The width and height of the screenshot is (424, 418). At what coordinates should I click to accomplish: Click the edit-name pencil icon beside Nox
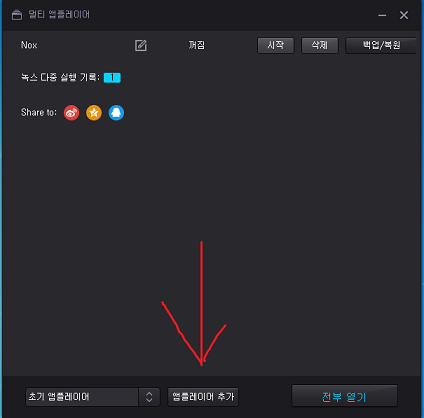click(141, 45)
